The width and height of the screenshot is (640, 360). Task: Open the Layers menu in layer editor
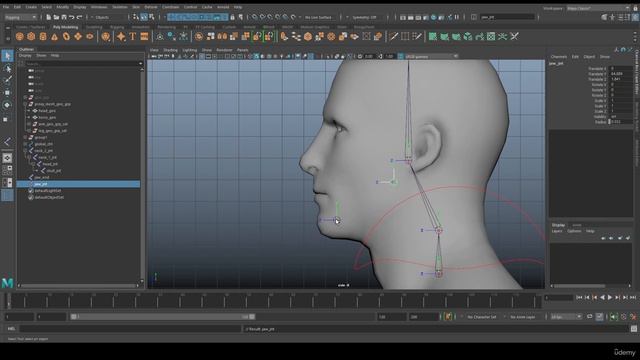pyautogui.click(x=557, y=231)
